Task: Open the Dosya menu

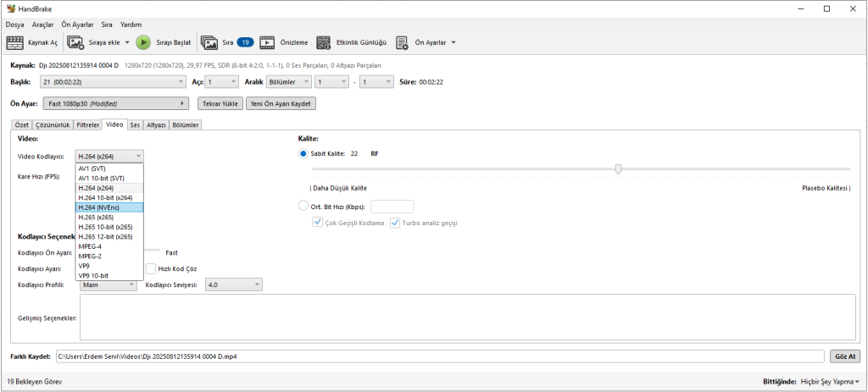Action: pos(15,25)
